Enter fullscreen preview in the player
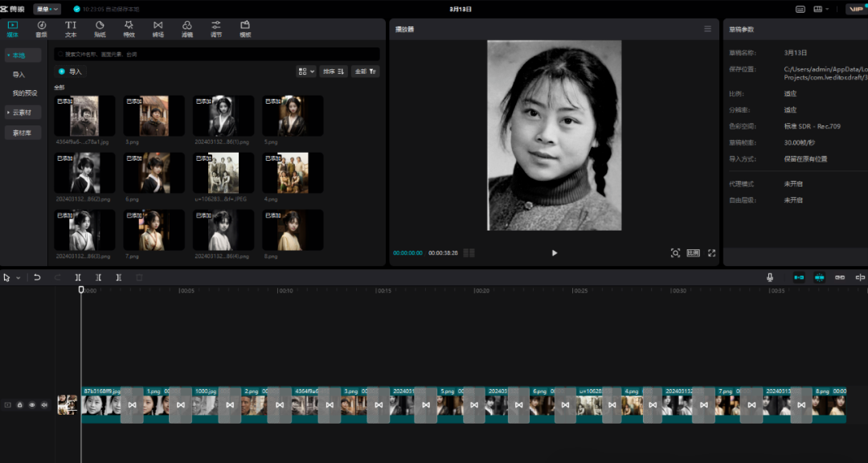Screen dimensions: 868x463 pyautogui.click(x=711, y=252)
